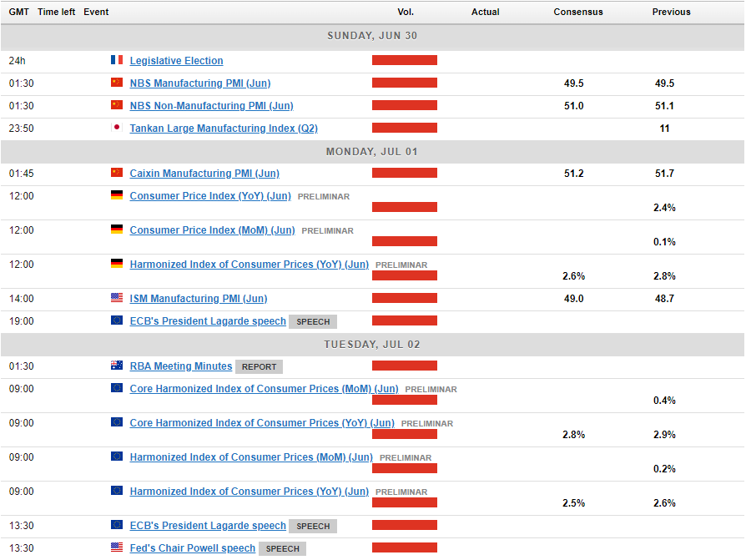Click the Time left column header
The image size is (746, 560).
[57, 12]
